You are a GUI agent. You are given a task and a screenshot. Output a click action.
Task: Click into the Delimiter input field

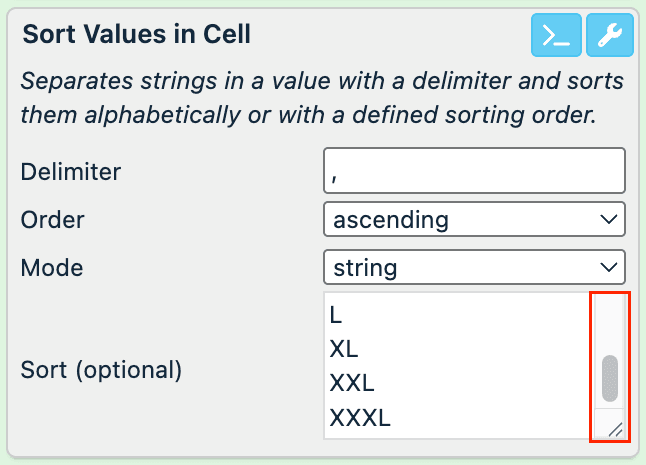[x=474, y=171]
